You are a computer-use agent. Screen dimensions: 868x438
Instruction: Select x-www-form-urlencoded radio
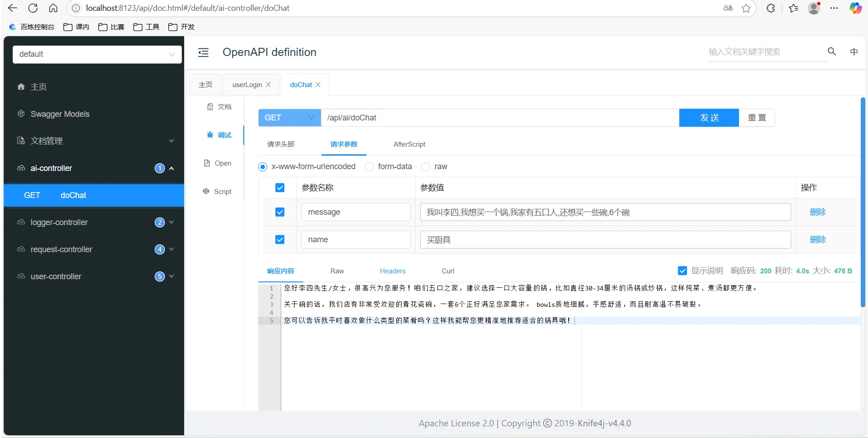pyautogui.click(x=263, y=167)
